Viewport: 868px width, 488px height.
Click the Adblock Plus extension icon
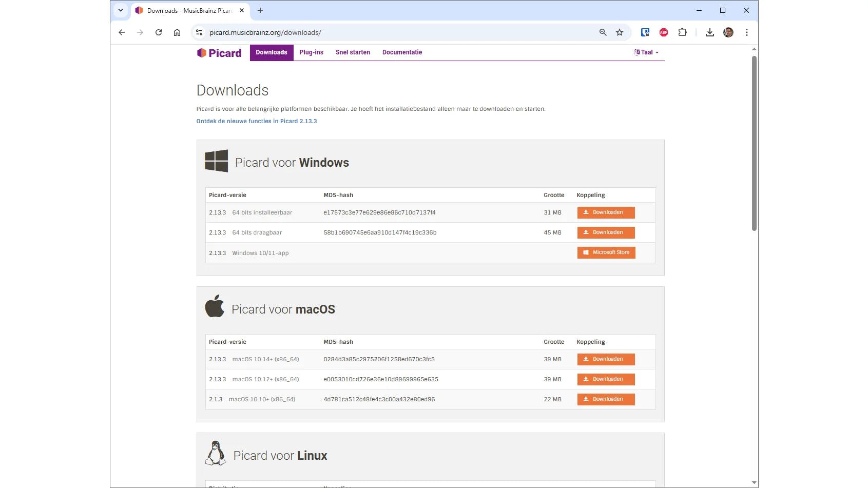[x=663, y=32]
